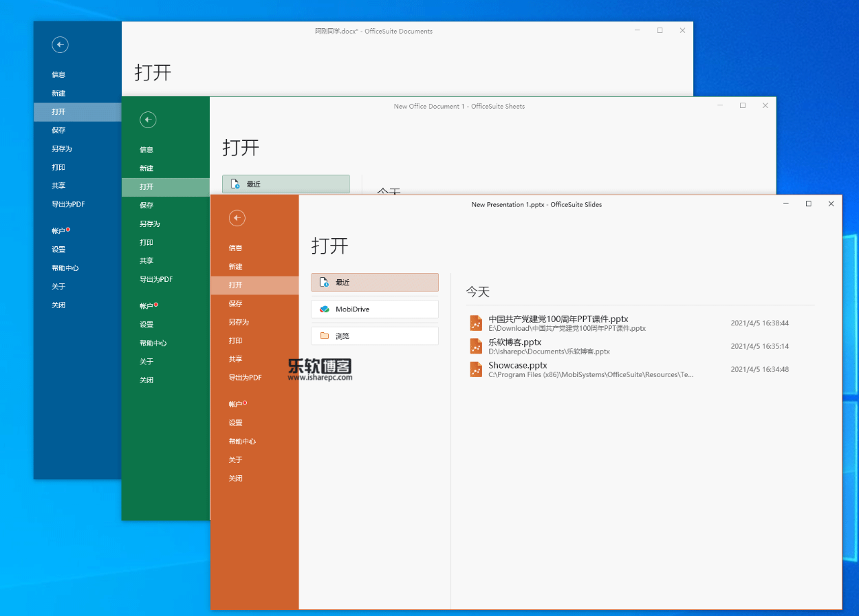Select 信息 in the Documents sidebar
The image size is (859, 616).
pyautogui.click(x=59, y=75)
